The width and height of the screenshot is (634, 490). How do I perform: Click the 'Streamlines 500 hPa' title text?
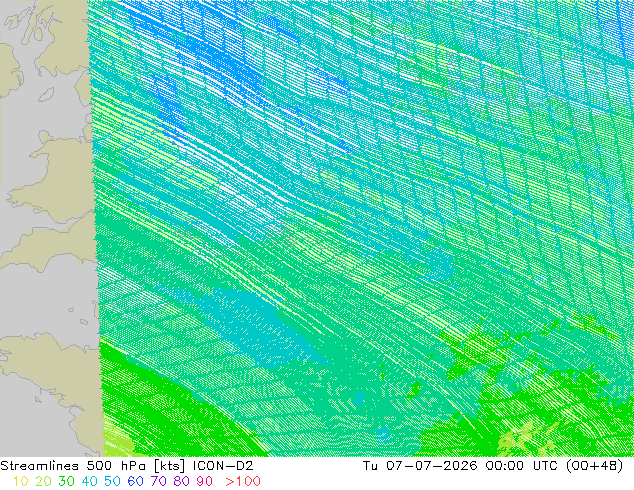[73, 466]
